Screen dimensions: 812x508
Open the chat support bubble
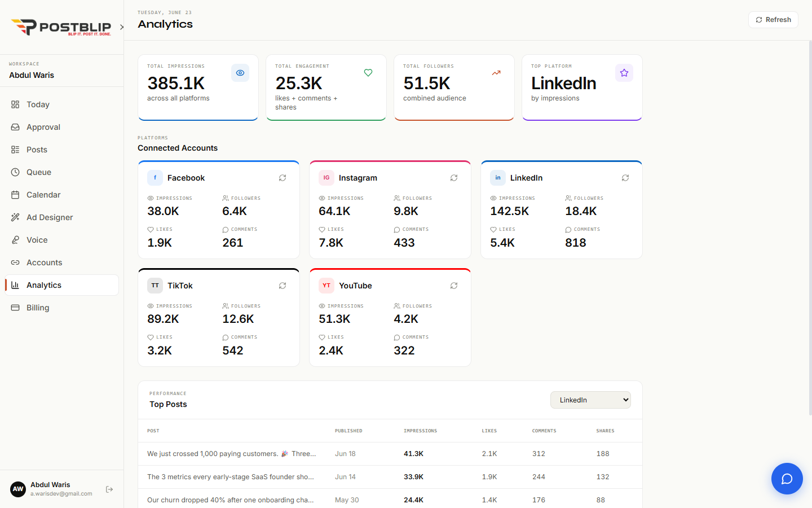[x=787, y=479]
